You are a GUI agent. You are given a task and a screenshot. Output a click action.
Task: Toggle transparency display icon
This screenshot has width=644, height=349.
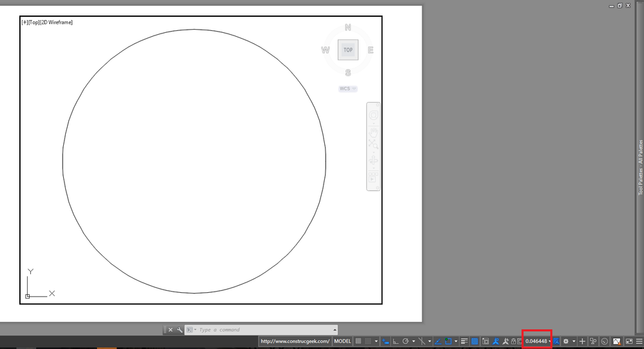[475, 341]
